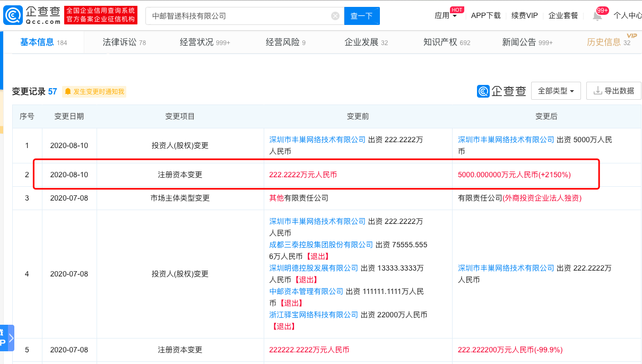Click 续费VIP in the header
Viewport: 642px width, 364px height.
[x=525, y=16]
